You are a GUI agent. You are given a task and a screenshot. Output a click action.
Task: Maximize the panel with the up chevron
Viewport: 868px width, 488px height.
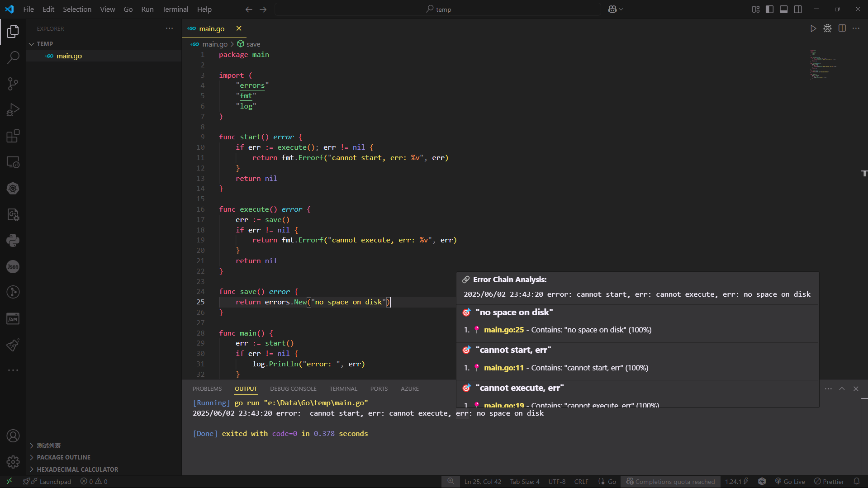(x=842, y=389)
